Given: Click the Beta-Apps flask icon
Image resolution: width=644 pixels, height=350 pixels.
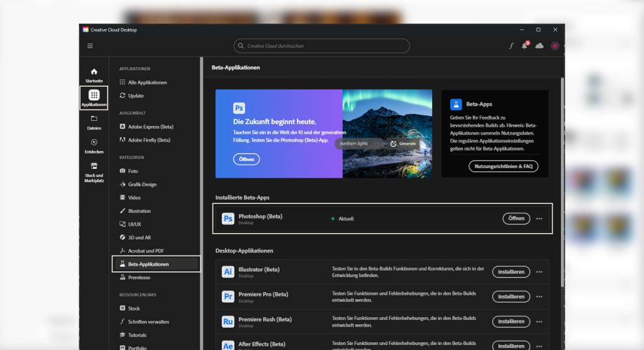Looking at the screenshot, I should pyautogui.click(x=456, y=104).
